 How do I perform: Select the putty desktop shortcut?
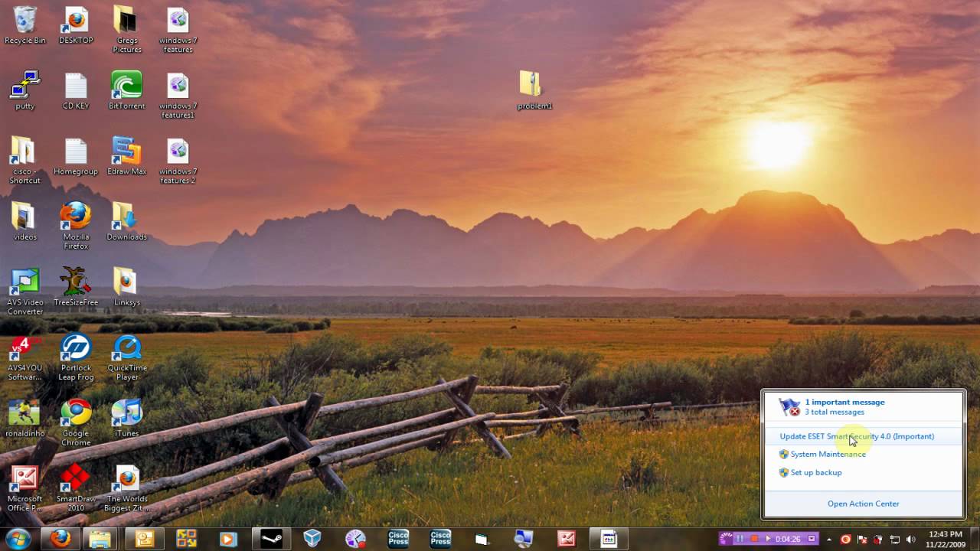24,91
